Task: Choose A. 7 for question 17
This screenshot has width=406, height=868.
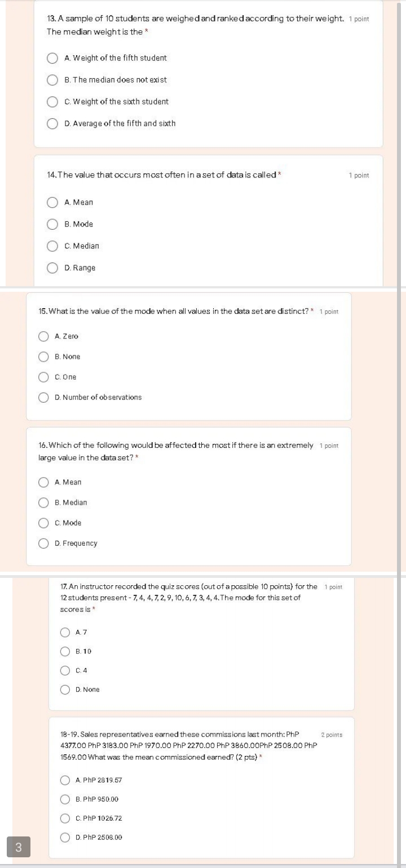Action: (65, 632)
